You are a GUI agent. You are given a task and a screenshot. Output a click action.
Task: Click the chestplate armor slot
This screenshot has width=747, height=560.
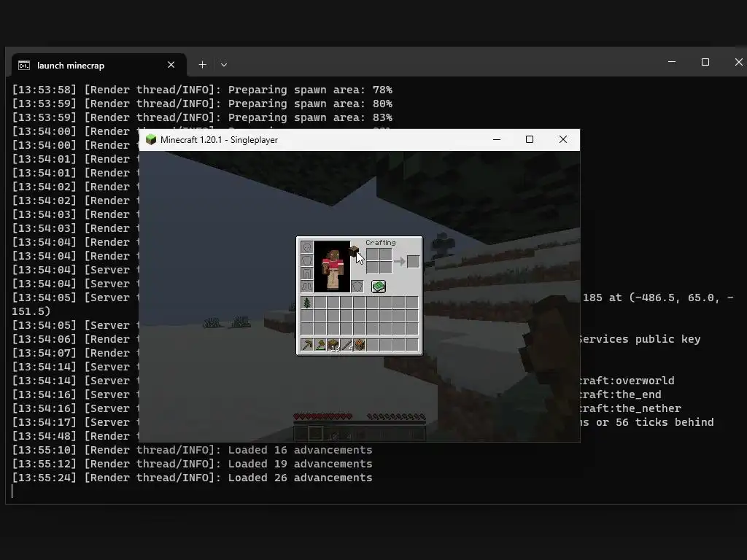(x=307, y=260)
